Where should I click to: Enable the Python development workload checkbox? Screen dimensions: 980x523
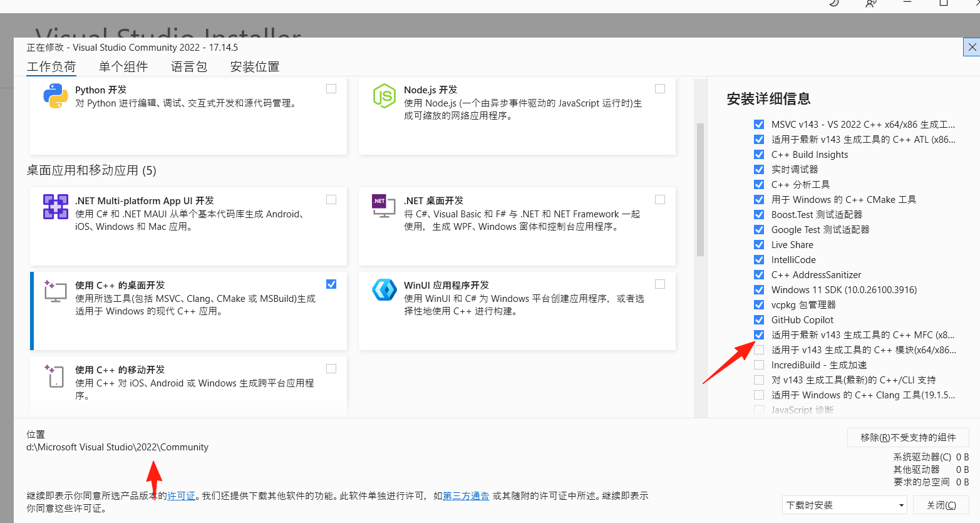point(331,89)
